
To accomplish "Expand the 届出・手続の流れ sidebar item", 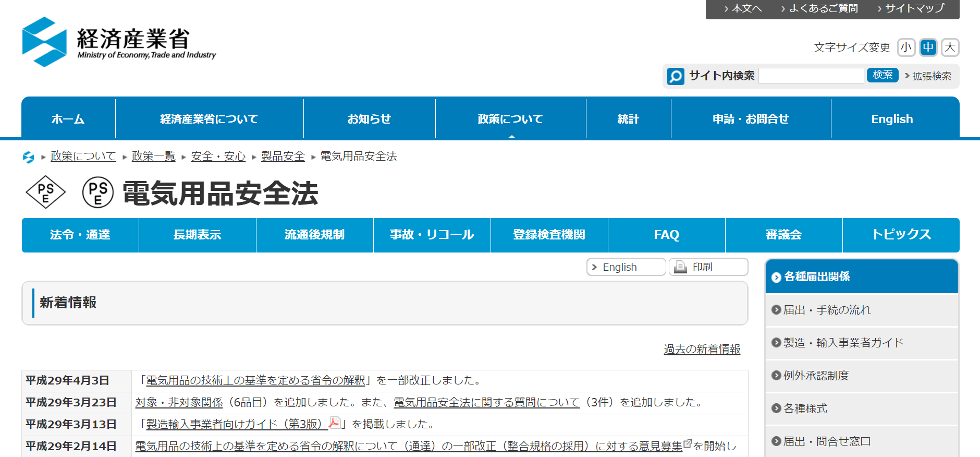I will (827, 310).
